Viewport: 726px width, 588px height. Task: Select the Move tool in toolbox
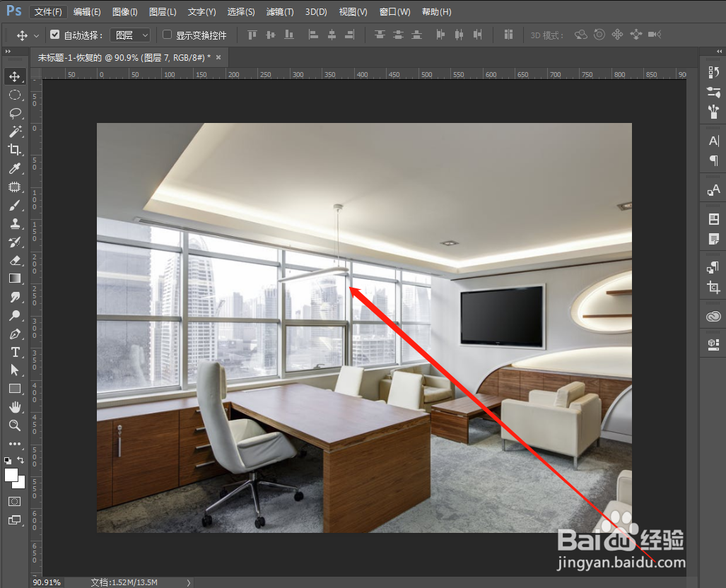[x=15, y=76]
